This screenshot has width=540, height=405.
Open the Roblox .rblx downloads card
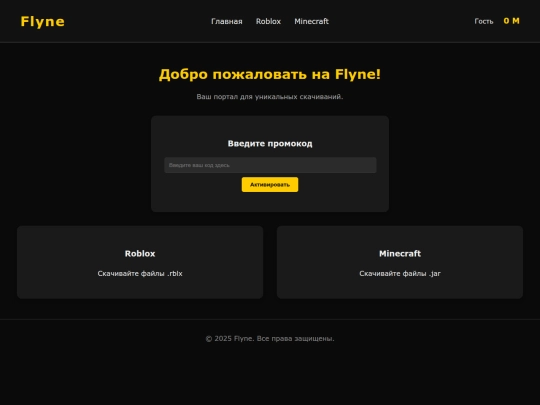tap(140, 262)
